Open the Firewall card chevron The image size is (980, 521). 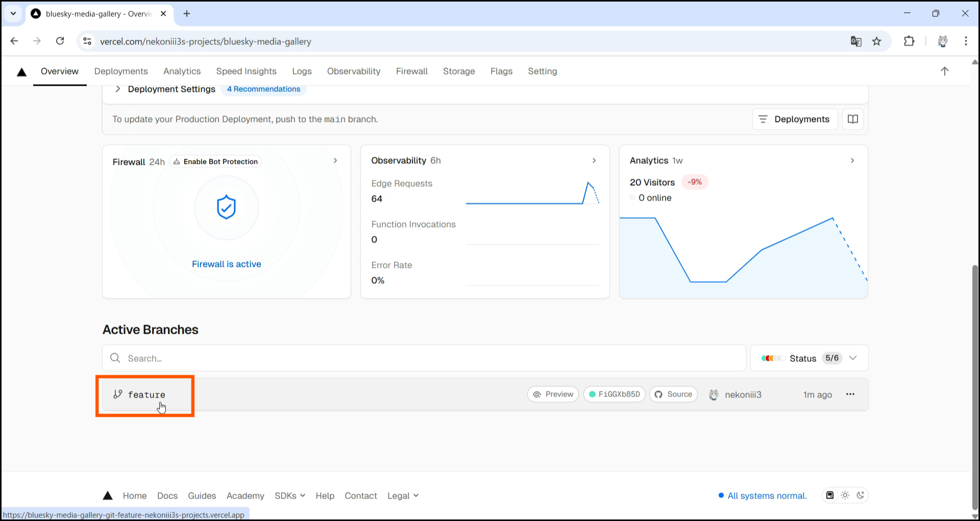(335, 160)
